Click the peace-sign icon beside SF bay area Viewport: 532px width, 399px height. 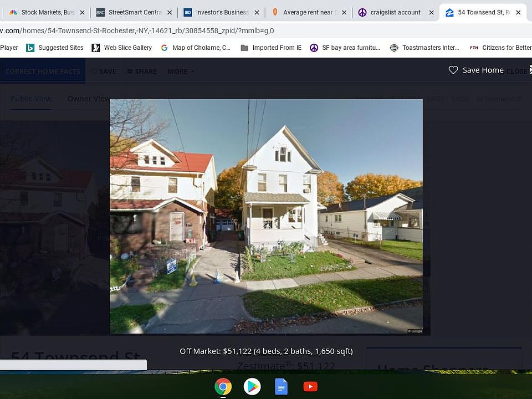314,48
